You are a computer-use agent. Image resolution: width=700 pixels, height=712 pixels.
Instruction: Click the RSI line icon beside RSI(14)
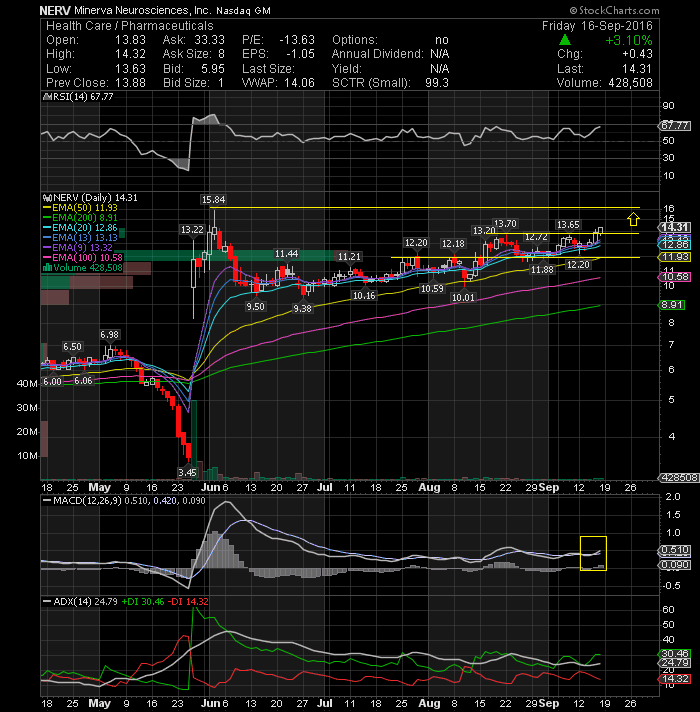click(46, 97)
